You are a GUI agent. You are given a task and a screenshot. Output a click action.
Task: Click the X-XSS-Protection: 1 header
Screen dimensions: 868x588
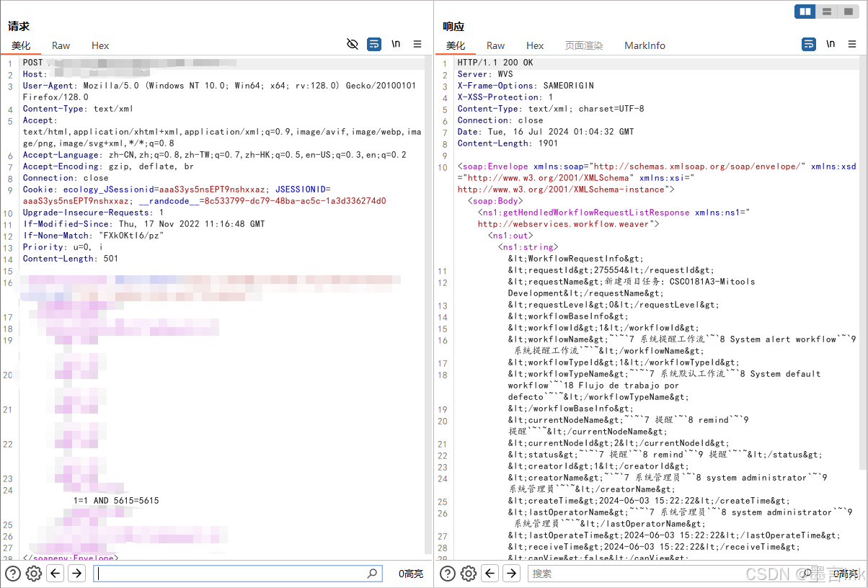tap(505, 97)
